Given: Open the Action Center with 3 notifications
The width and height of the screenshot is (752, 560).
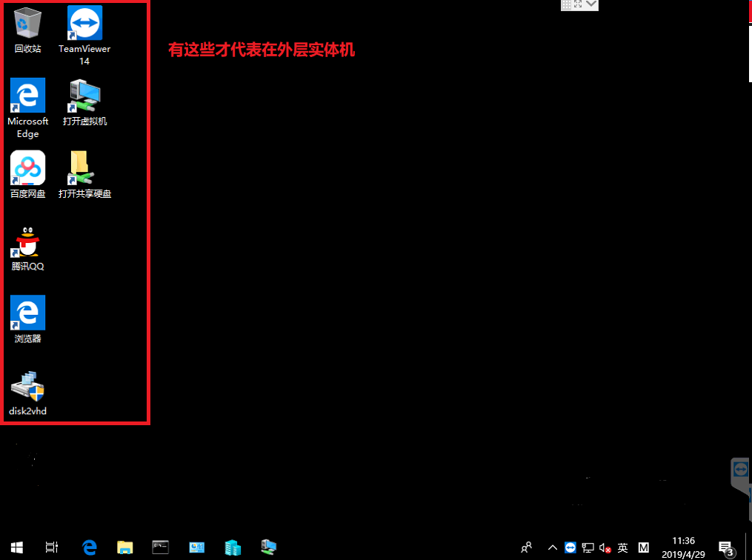Looking at the screenshot, I should [x=727, y=547].
